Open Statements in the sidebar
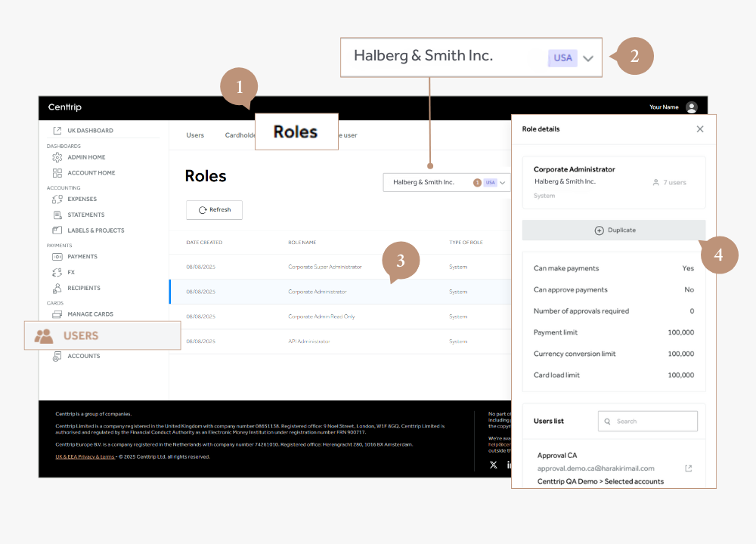This screenshot has height=544, width=756. [86, 215]
